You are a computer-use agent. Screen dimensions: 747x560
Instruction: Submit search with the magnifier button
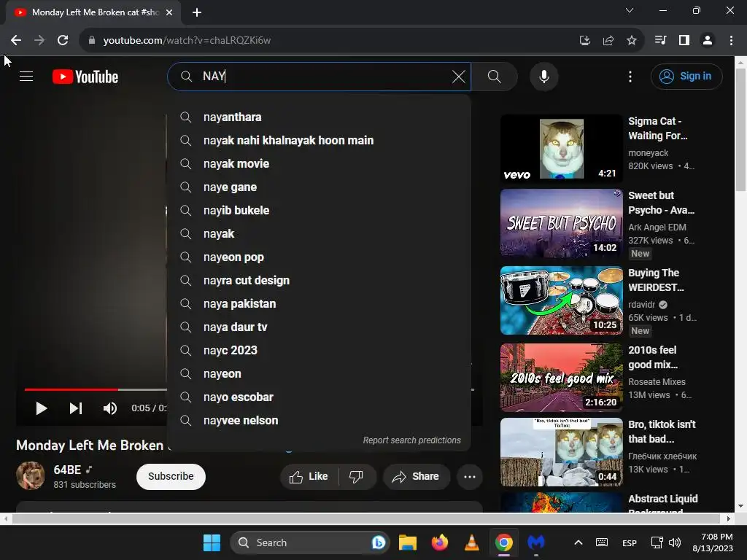coord(494,76)
